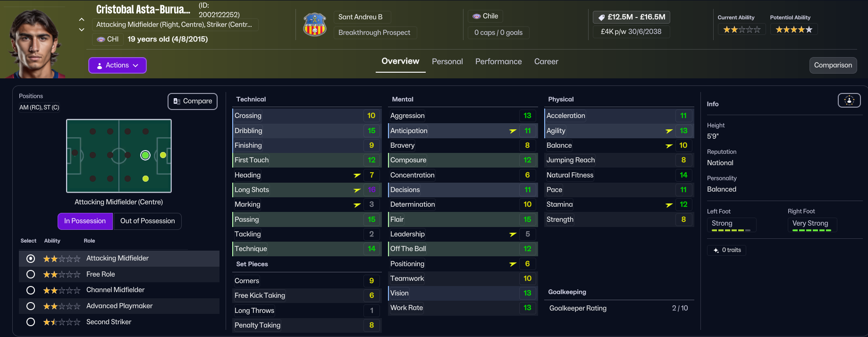Select the Free Role radio button
Image resolution: width=868 pixels, height=337 pixels.
tap(31, 274)
